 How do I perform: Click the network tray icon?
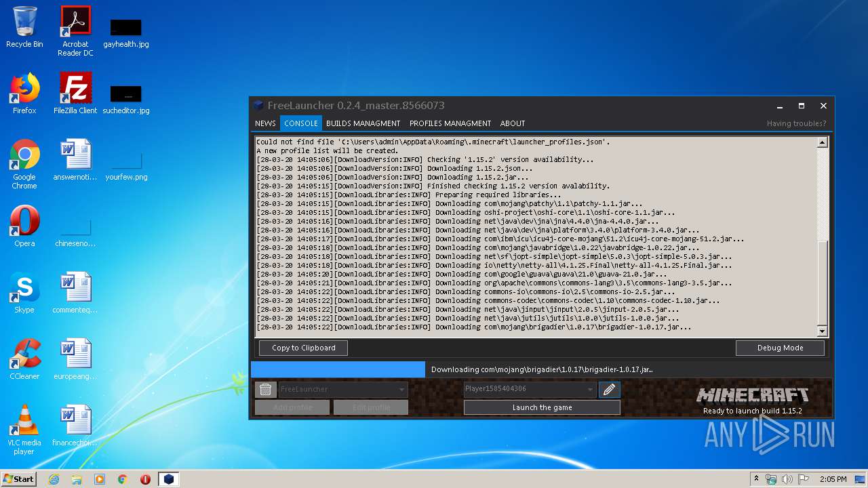(771, 479)
